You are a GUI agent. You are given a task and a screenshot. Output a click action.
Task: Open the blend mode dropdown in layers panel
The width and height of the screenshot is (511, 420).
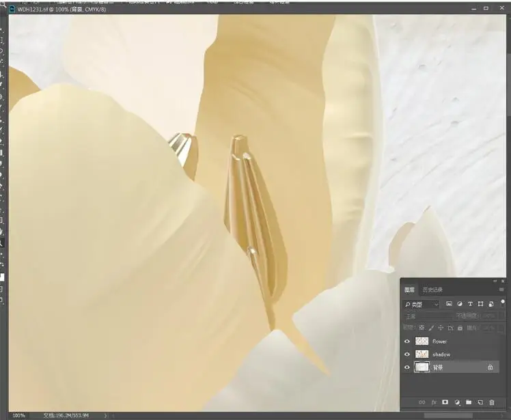[x=428, y=316]
